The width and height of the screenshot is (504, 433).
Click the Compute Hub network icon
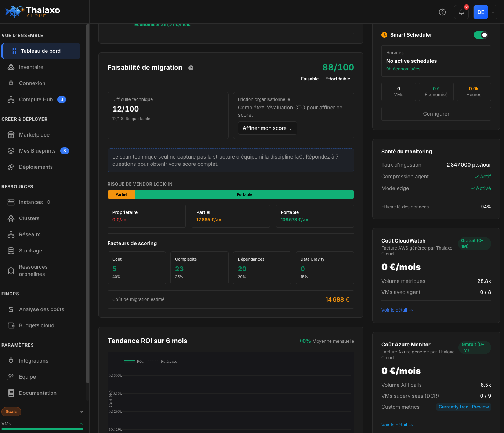(11, 99)
